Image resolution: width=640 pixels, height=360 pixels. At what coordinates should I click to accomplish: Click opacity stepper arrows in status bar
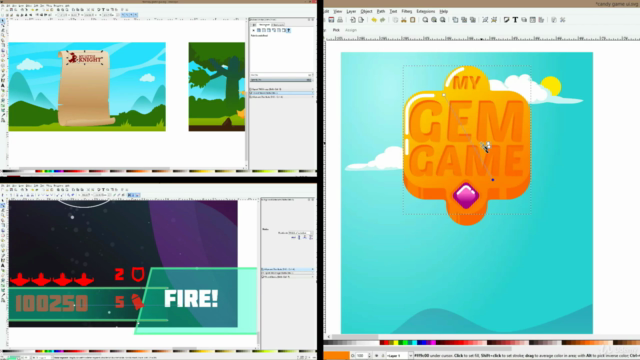click(x=369, y=356)
